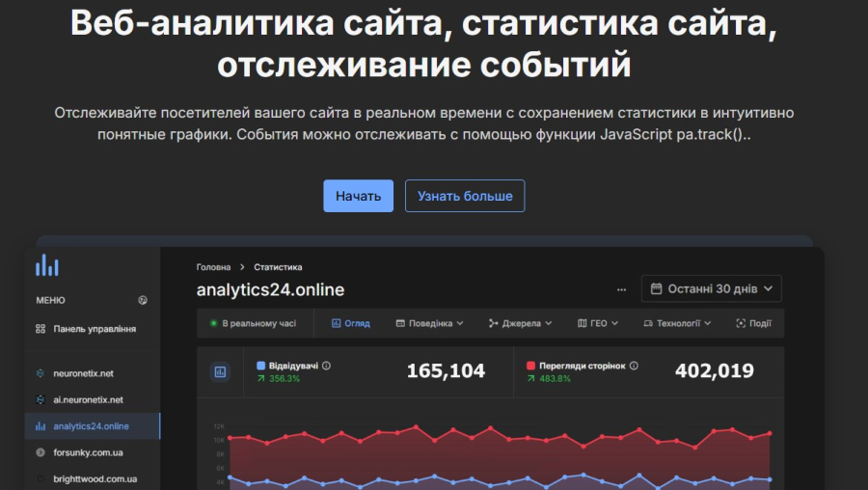Switch to В реальному часі tab
The width and height of the screenshot is (868, 490).
[254, 323]
